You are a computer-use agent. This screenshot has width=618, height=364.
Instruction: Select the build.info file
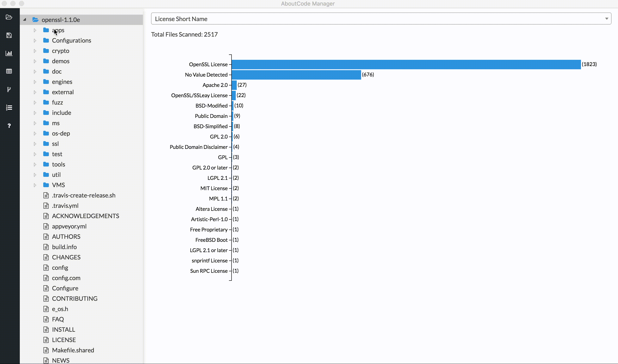64,247
